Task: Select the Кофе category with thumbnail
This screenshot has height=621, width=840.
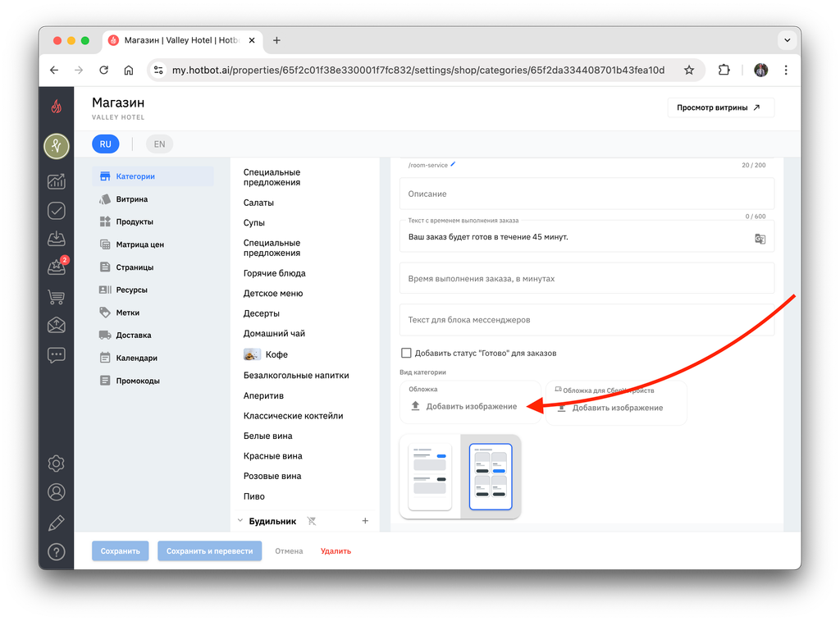Action: click(x=266, y=354)
